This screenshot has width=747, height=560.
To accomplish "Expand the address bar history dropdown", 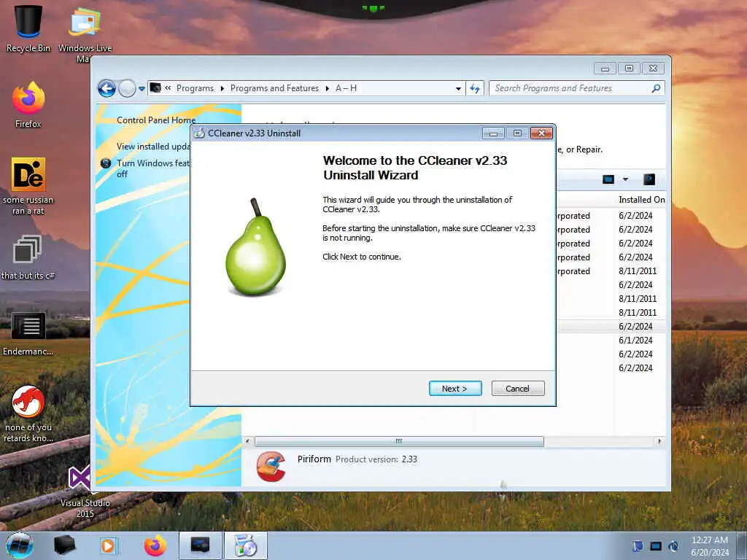I will point(458,88).
